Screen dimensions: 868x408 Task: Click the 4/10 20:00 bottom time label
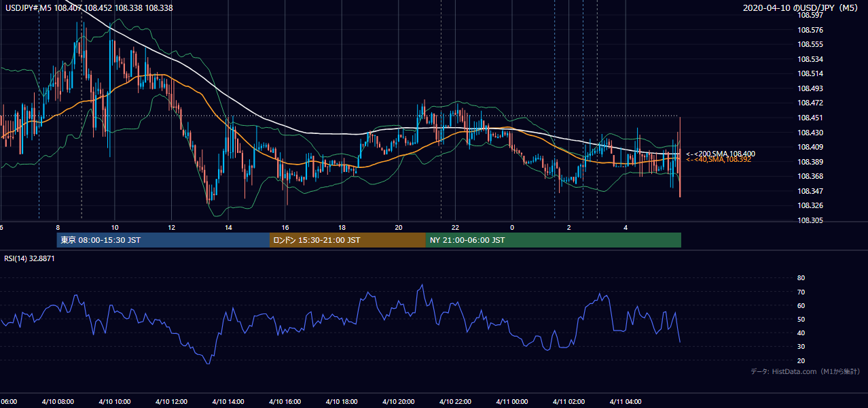pos(399,402)
